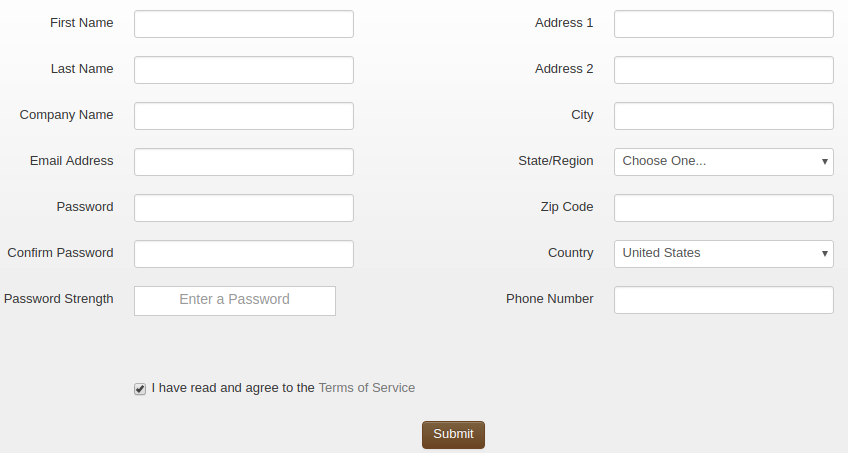Focus the Password input box
This screenshot has height=453, width=848.
pos(243,208)
